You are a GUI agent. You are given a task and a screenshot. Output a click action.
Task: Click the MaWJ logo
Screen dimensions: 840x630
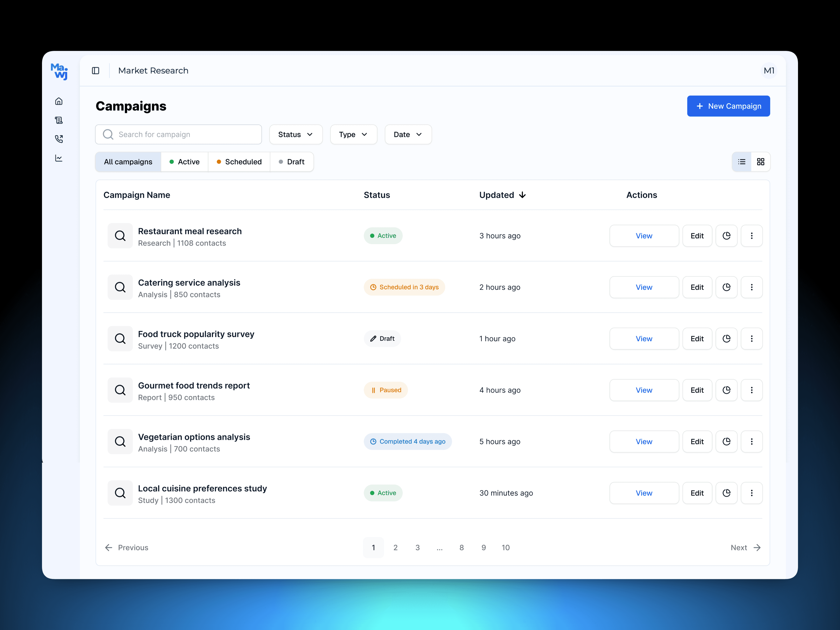point(59,71)
